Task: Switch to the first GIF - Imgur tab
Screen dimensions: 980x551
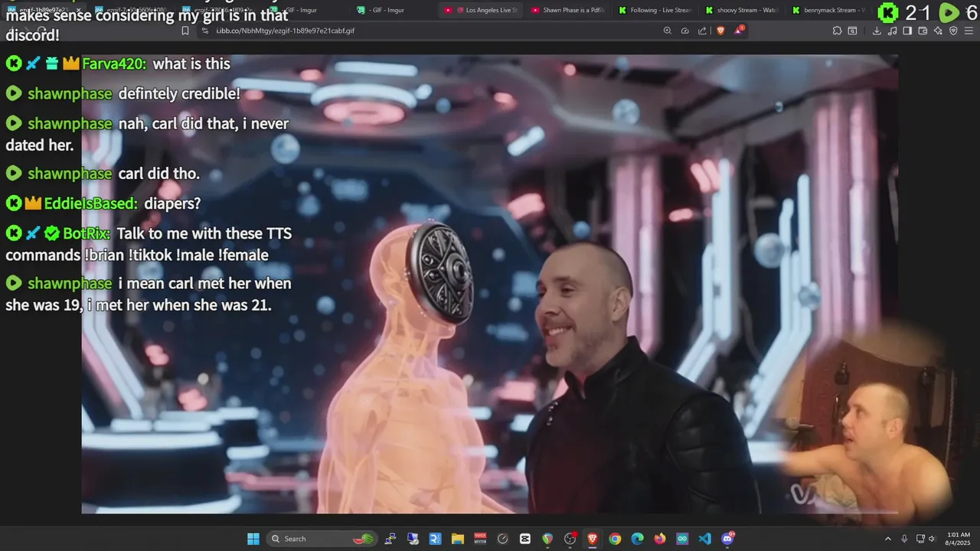Action: 305,10
